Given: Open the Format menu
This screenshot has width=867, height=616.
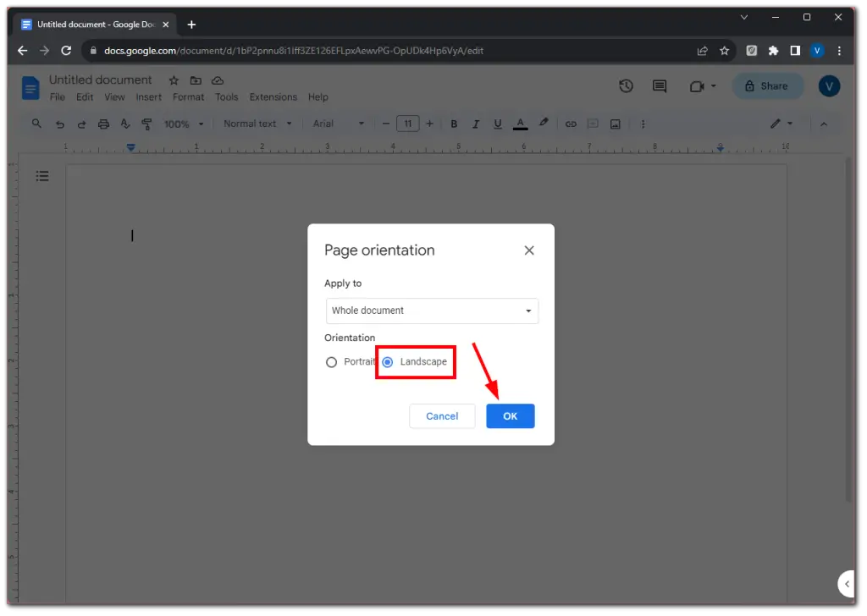Looking at the screenshot, I should point(188,96).
